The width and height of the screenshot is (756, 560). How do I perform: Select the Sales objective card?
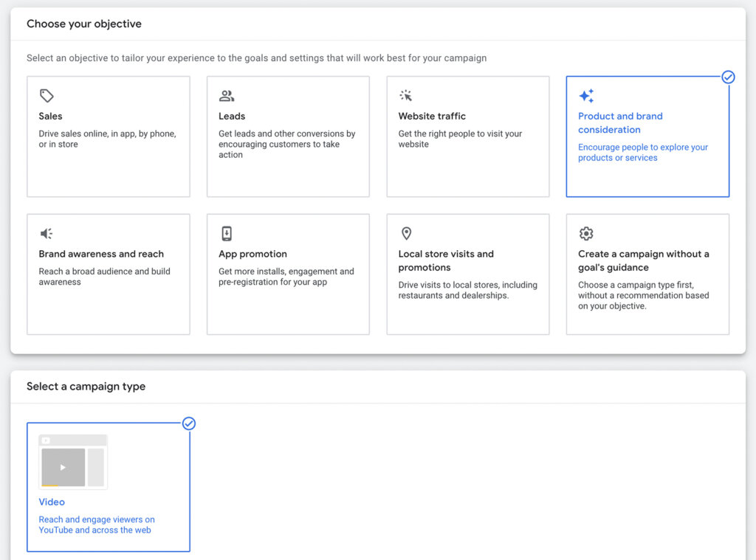coord(108,136)
